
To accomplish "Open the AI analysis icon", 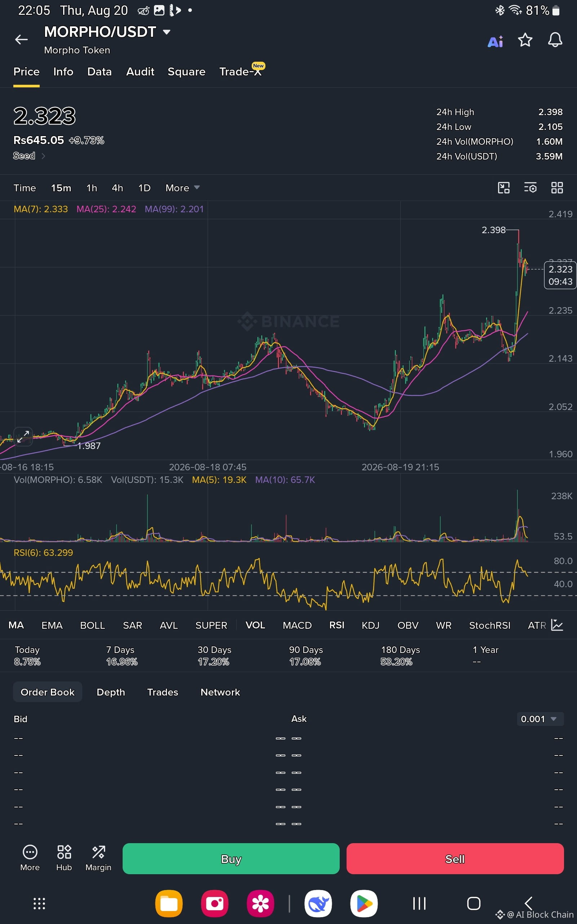I will (495, 41).
